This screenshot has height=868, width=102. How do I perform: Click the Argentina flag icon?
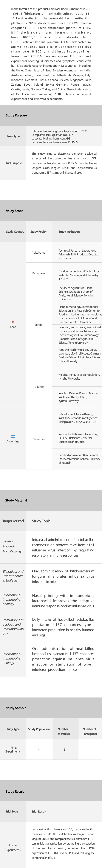click(x=13, y=436)
